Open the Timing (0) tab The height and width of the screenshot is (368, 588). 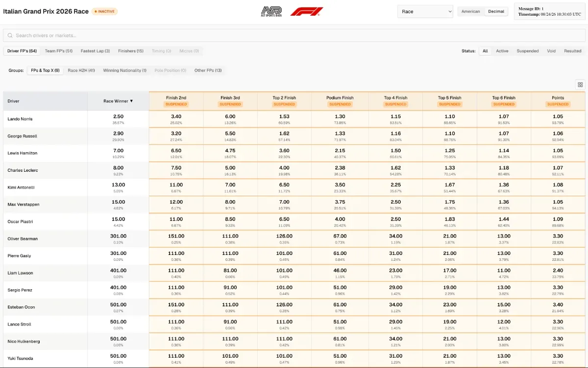pos(162,51)
